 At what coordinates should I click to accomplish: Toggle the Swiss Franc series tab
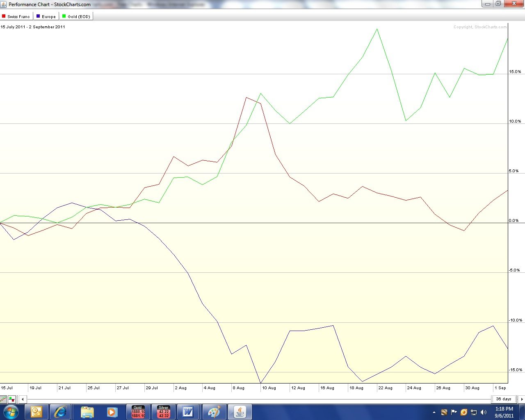(x=16, y=16)
